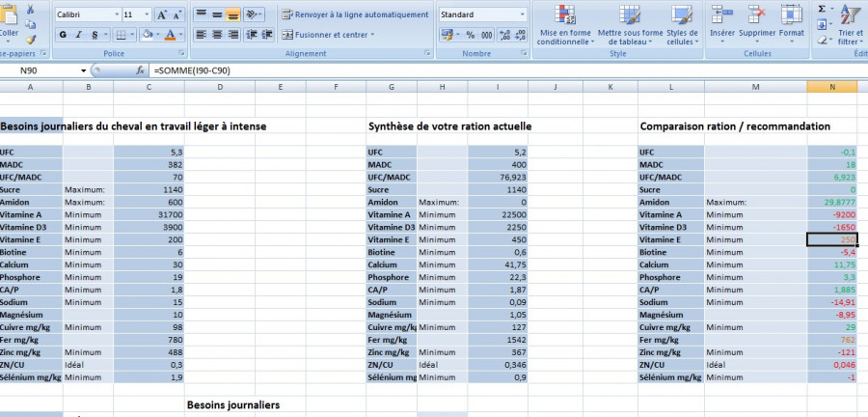Screen dimensions: 868x417
Task: Open the underline style dropdown arrow
Action: coord(106,35)
